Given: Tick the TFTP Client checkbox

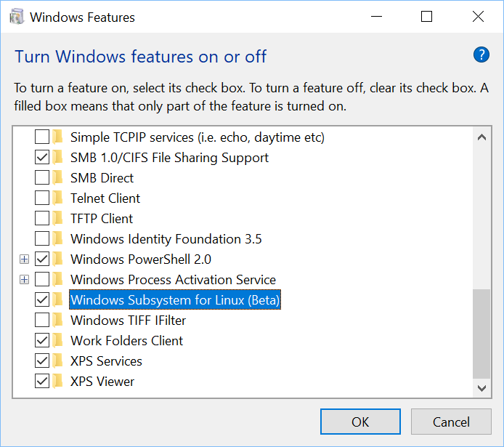Looking at the screenshot, I should click(42, 219).
